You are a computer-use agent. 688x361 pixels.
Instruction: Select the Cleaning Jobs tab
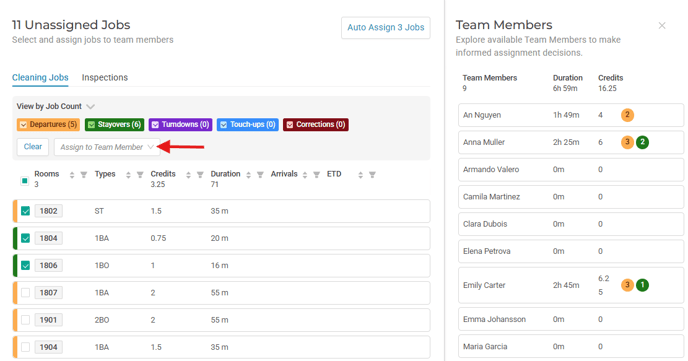[x=40, y=78]
